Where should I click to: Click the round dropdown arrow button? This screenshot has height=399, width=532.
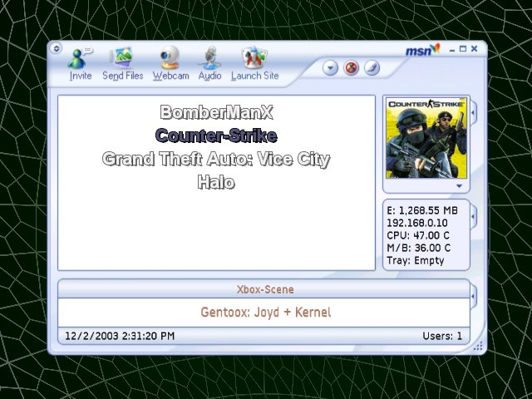(x=330, y=68)
